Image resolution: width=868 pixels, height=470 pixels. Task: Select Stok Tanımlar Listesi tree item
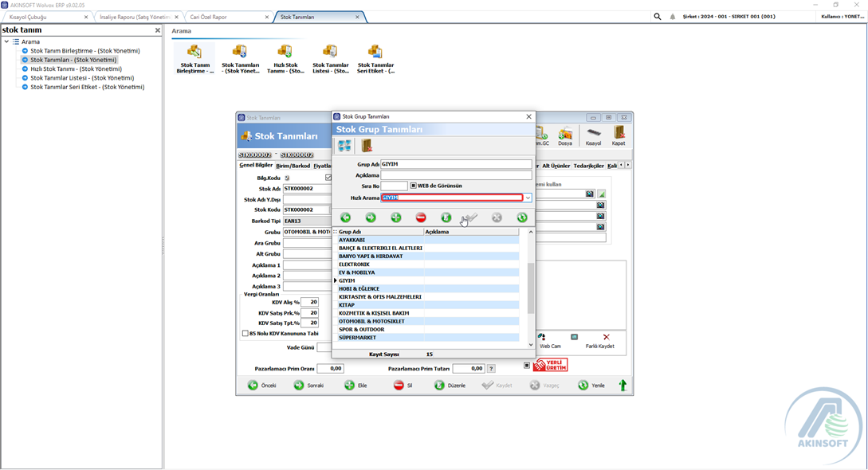(82, 78)
